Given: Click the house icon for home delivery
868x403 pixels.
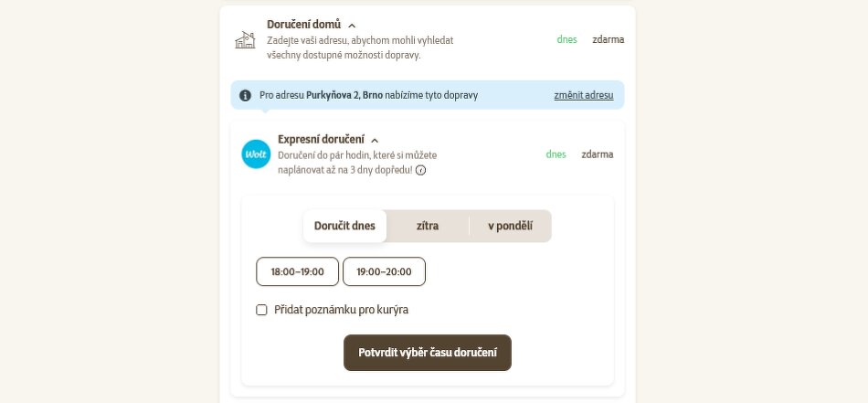Looking at the screenshot, I should [x=245, y=39].
